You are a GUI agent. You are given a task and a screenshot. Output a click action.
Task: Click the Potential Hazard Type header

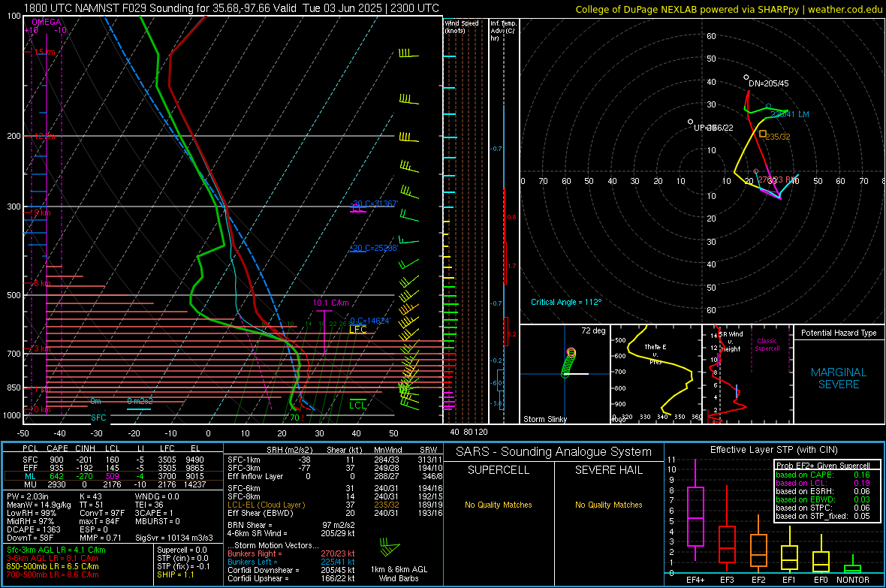click(839, 333)
